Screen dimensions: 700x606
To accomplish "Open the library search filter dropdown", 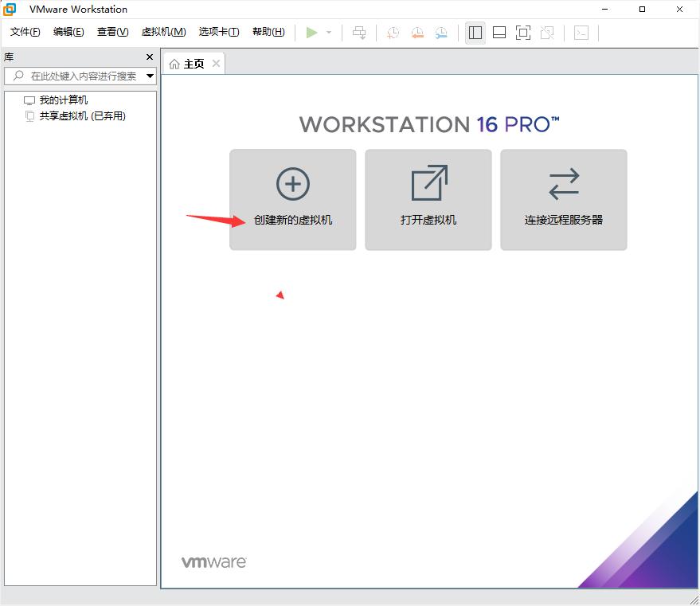I will (x=151, y=76).
